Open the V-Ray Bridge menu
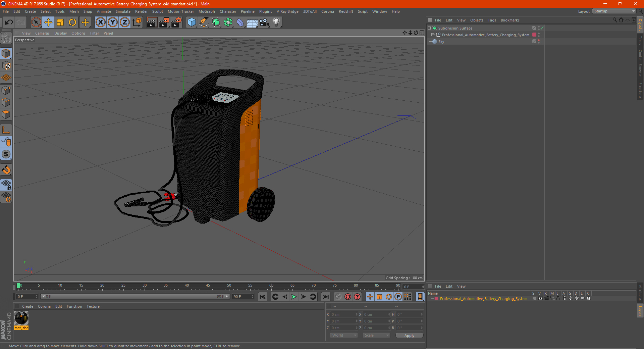Viewport: 644px width, 349px height. point(287,11)
